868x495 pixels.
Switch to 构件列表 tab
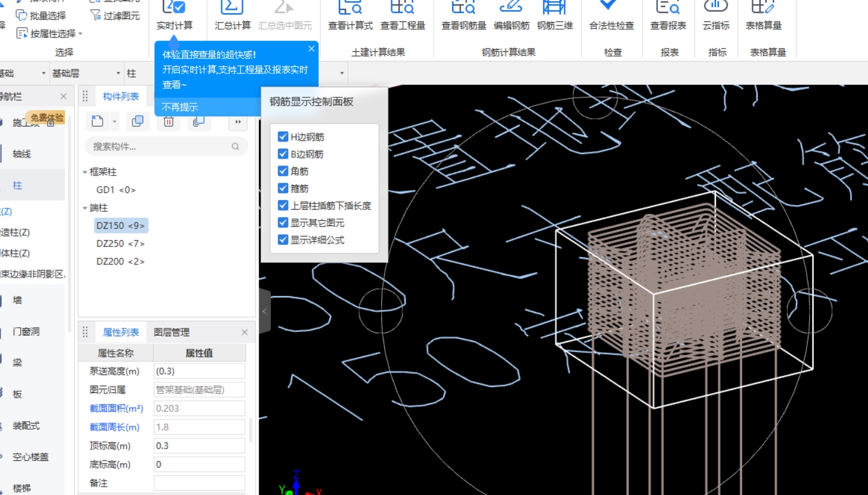tap(121, 97)
